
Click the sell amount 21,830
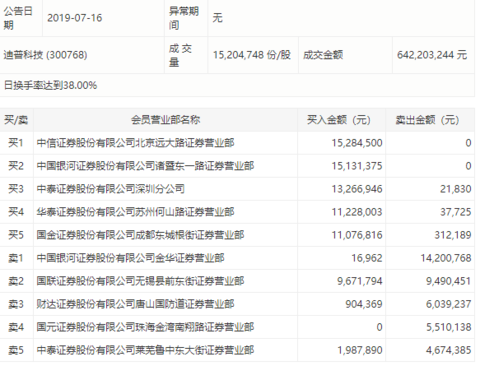click(455, 189)
